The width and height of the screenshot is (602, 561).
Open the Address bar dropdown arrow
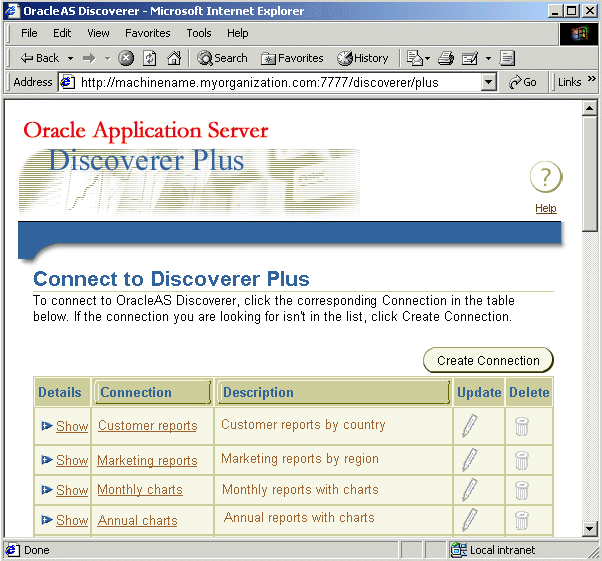(488, 82)
